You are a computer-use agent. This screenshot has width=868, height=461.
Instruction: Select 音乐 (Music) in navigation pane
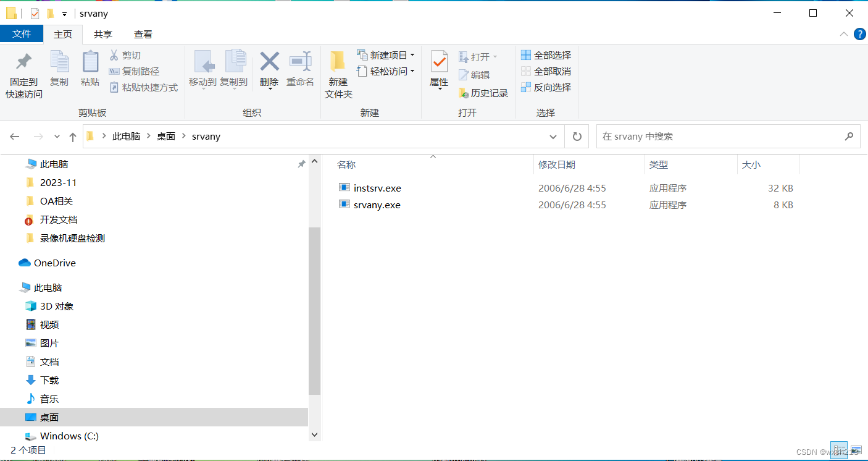(x=49, y=399)
